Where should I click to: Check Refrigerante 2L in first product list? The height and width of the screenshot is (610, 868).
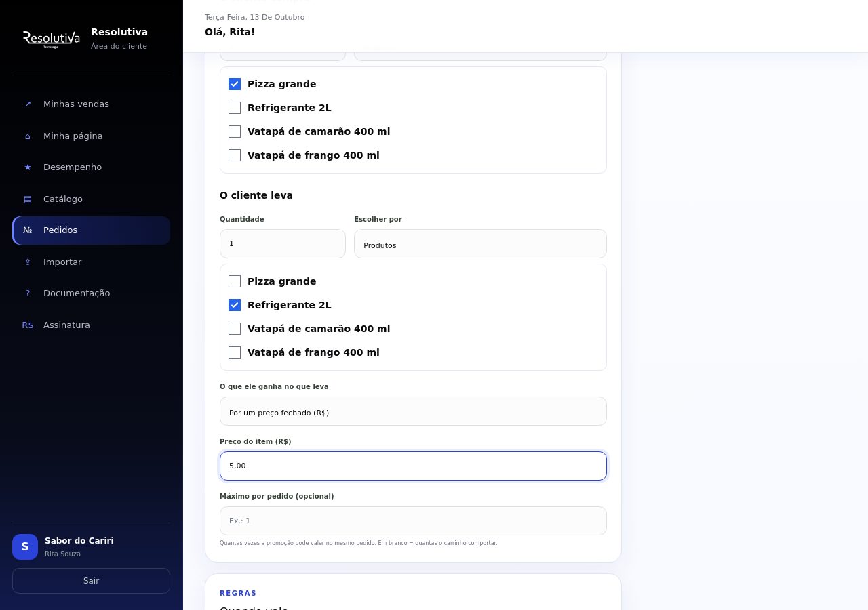pyautogui.click(x=235, y=108)
